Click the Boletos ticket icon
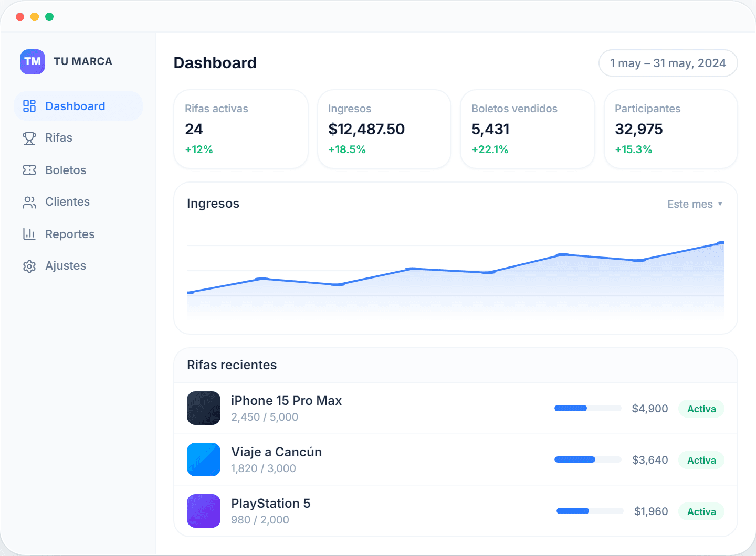Viewport: 756px width, 556px height. (29, 170)
